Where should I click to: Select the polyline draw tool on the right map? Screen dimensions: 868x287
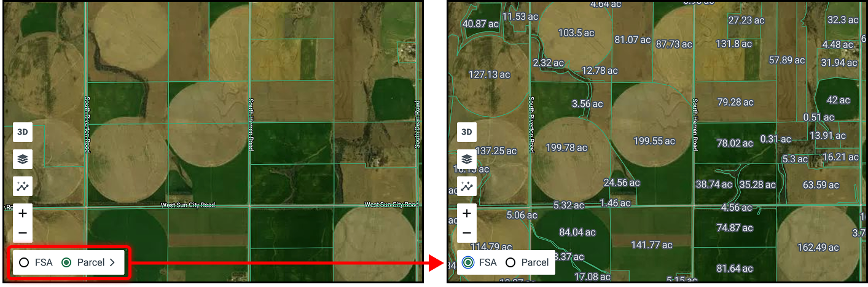point(467,186)
